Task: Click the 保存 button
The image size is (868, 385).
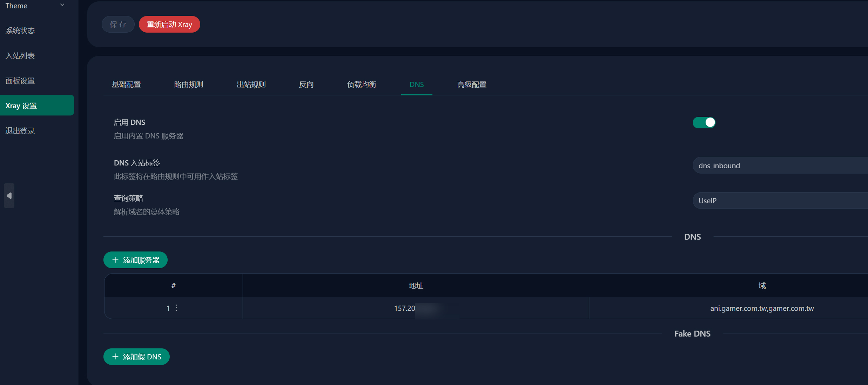Action: [x=118, y=24]
